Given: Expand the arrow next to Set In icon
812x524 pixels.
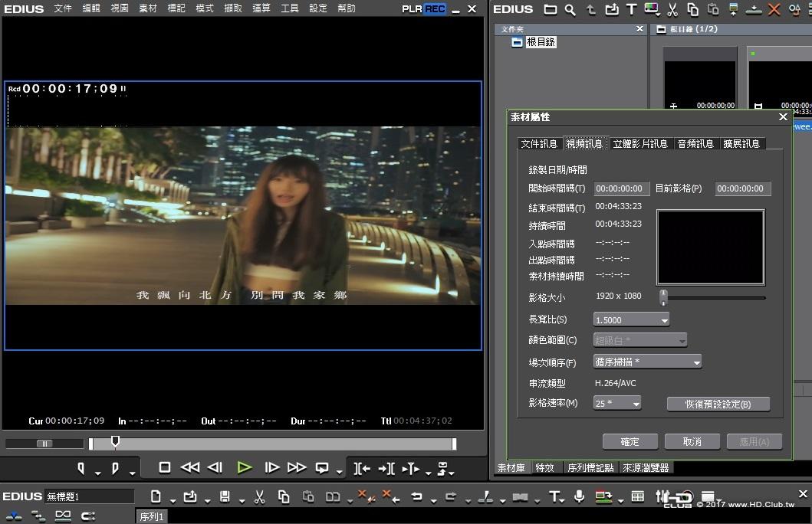Looking at the screenshot, I should pyautogui.click(x=97, y=473).
